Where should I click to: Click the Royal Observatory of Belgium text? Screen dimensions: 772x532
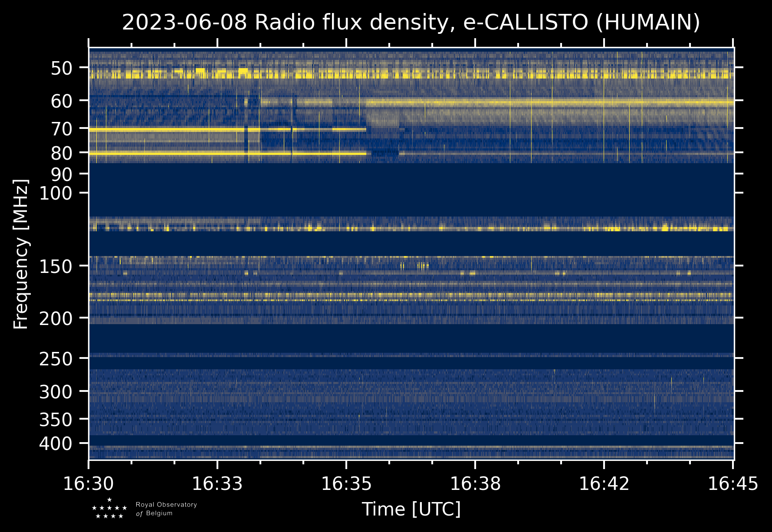[x=166, y=509]
